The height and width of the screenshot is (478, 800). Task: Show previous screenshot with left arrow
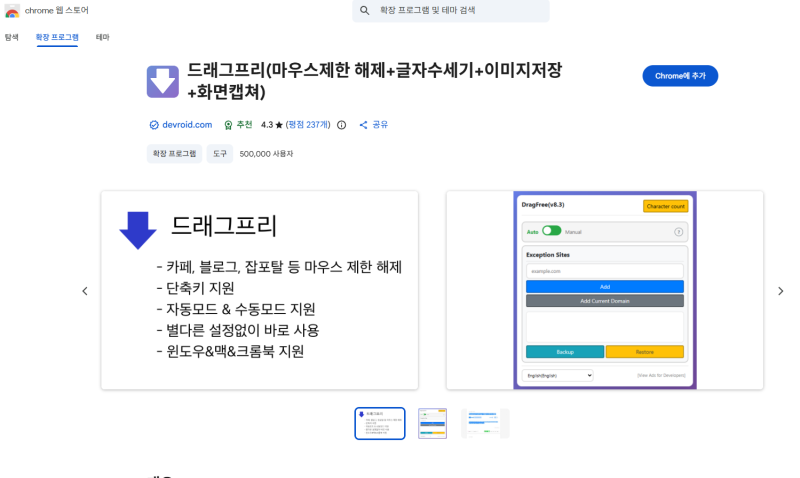click(85, 291)
